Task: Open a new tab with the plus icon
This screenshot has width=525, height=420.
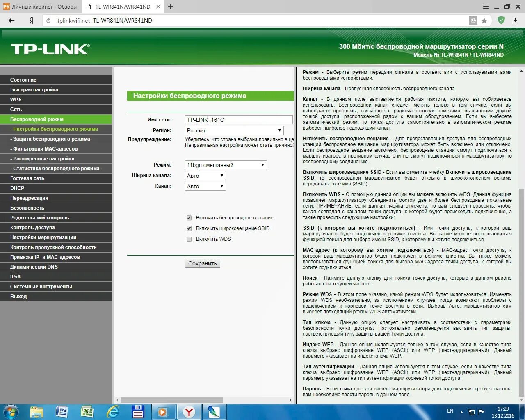Action: pos(171,7)
